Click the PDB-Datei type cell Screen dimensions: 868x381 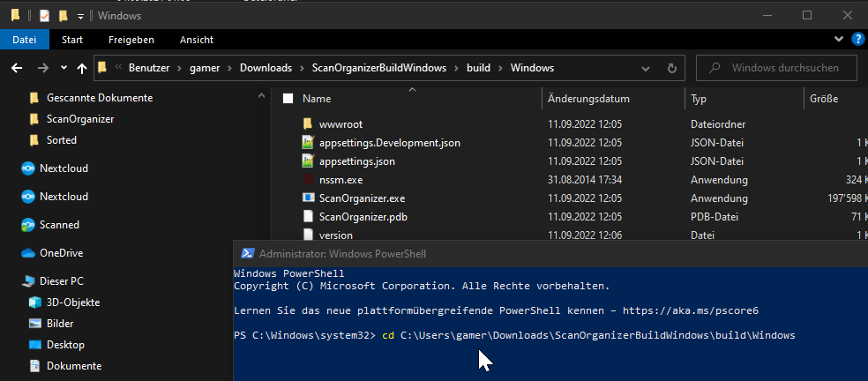pyautogui.click(x=715, y=217)
